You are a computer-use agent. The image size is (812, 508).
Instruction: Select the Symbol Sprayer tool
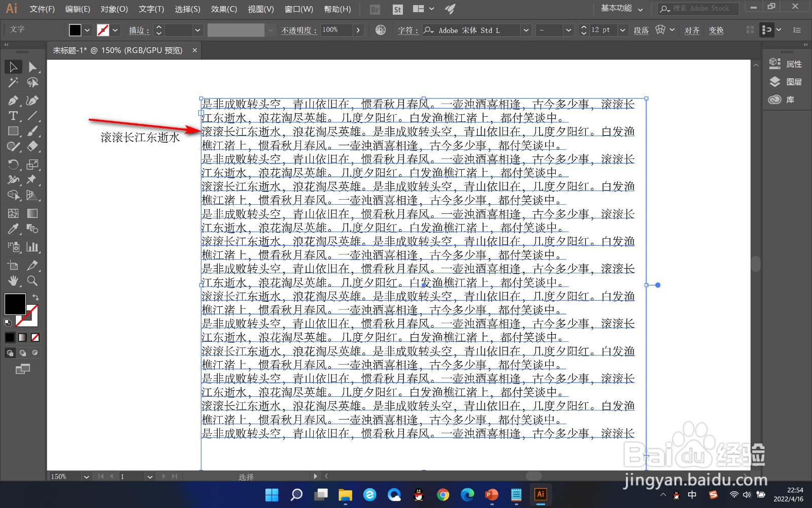pyautogui.click(x=13, y=247)
